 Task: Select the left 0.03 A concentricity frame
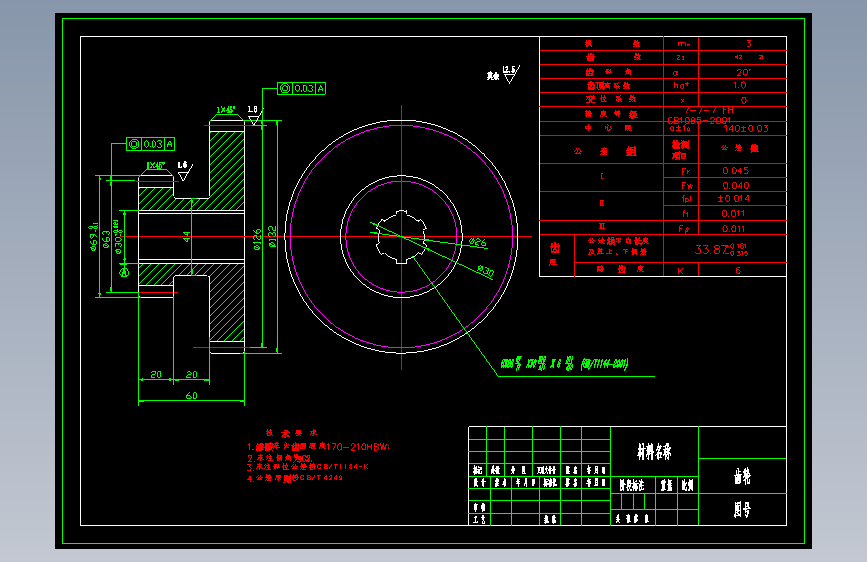tap(150, 144)
